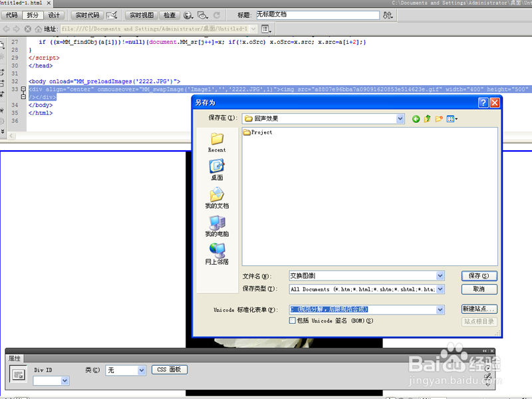Click the 站点根目录 site root button
This screenshot has height=399, width=532.
(479, 321)
